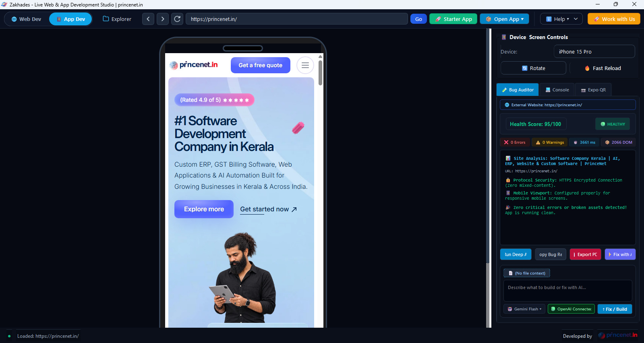Expand the Gemini Flash model dropdown

click(x=524, y=309)
